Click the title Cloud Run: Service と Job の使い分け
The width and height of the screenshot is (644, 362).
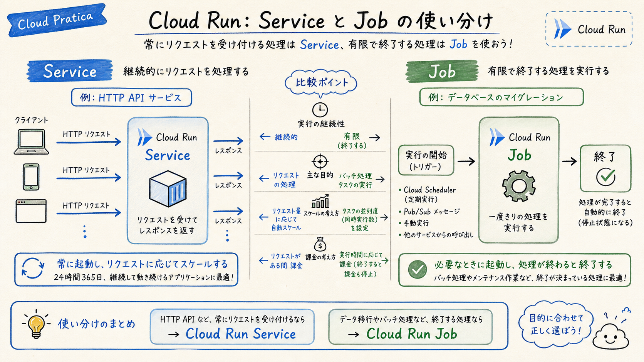(x=320, y=20)
